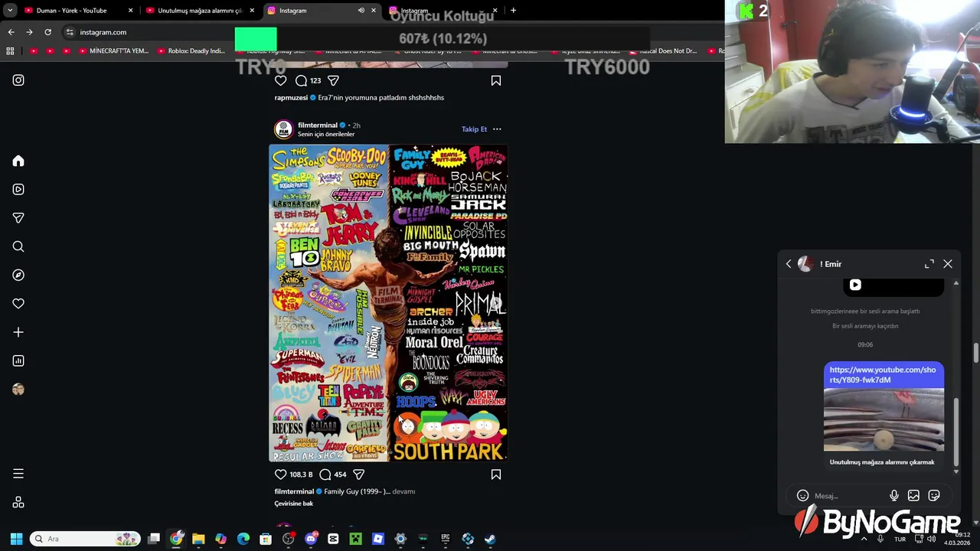Click the browser Back arrow

[x=11, y=32]
